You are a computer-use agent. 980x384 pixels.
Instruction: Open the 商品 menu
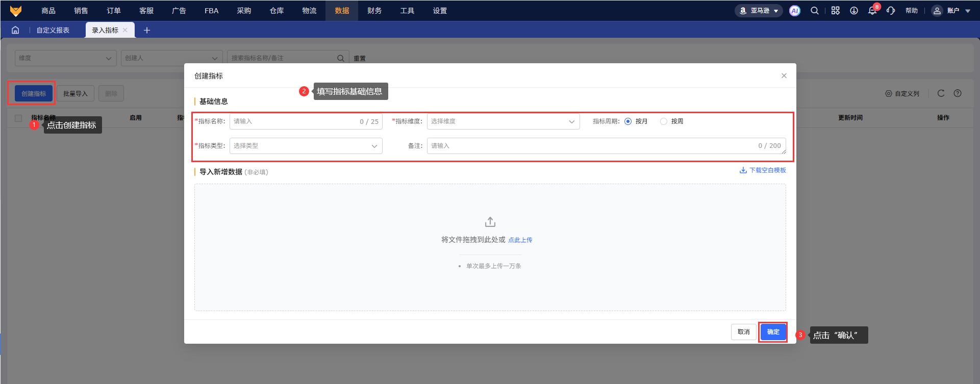point(48,11)
